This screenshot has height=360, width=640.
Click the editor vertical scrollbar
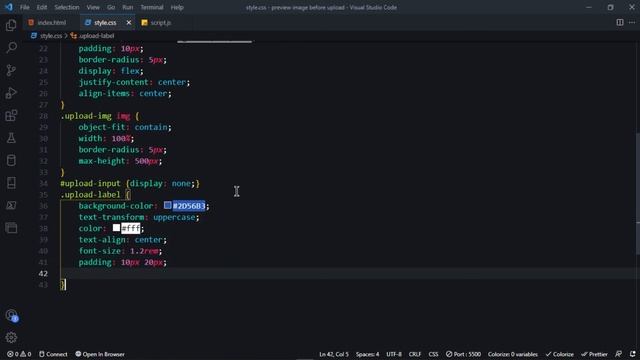[x=637, y=194]
